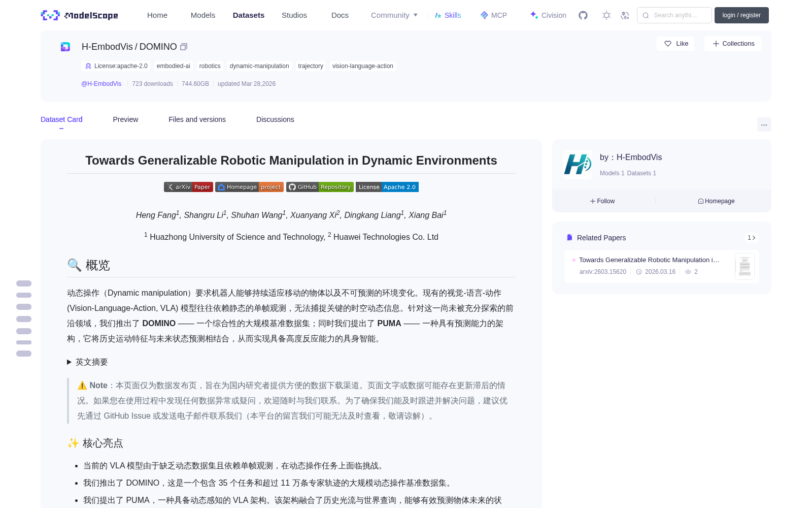Click the trajectory tag
The image size is (812, 508).
coord(311,66)
